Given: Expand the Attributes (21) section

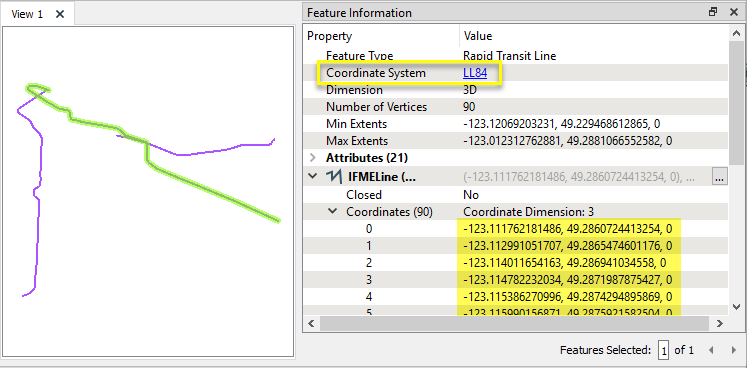Looking at the screenshot, I should tap(313, 157).
